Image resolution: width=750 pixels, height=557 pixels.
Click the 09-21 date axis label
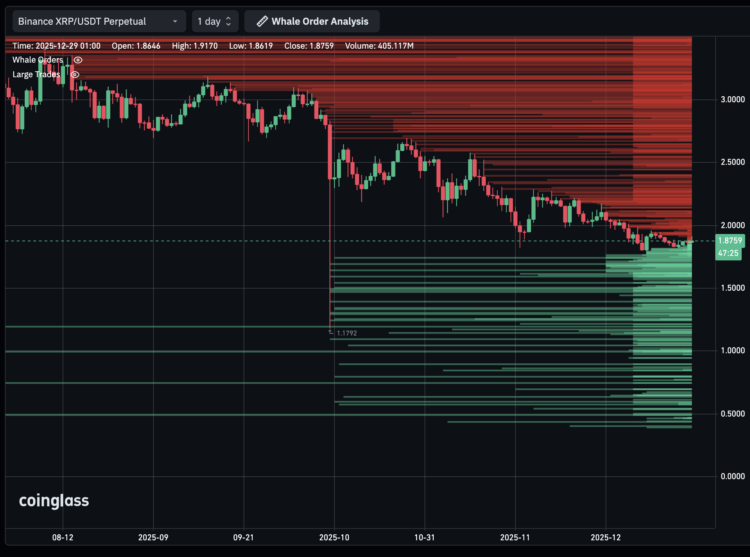pos(243,537)
